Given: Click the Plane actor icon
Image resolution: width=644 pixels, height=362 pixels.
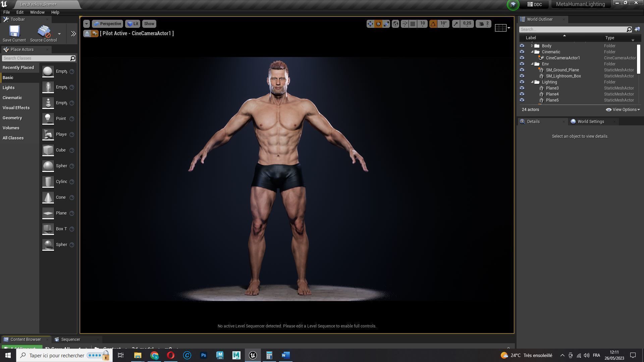Looking at the screenshot, I should point(48,213).
